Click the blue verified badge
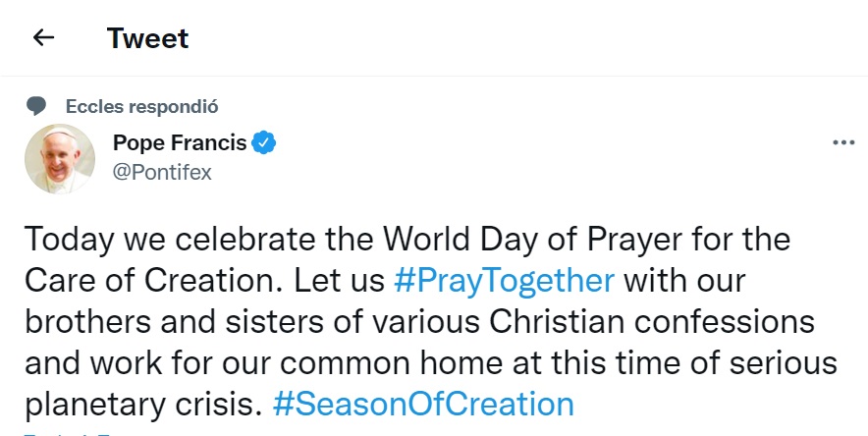Viewport: 868px width, 436px height. [x=264, y=142]
